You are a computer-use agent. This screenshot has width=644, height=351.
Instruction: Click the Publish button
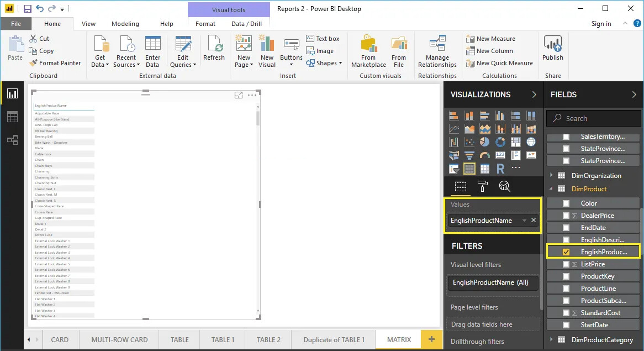click(x=552, y=49)
